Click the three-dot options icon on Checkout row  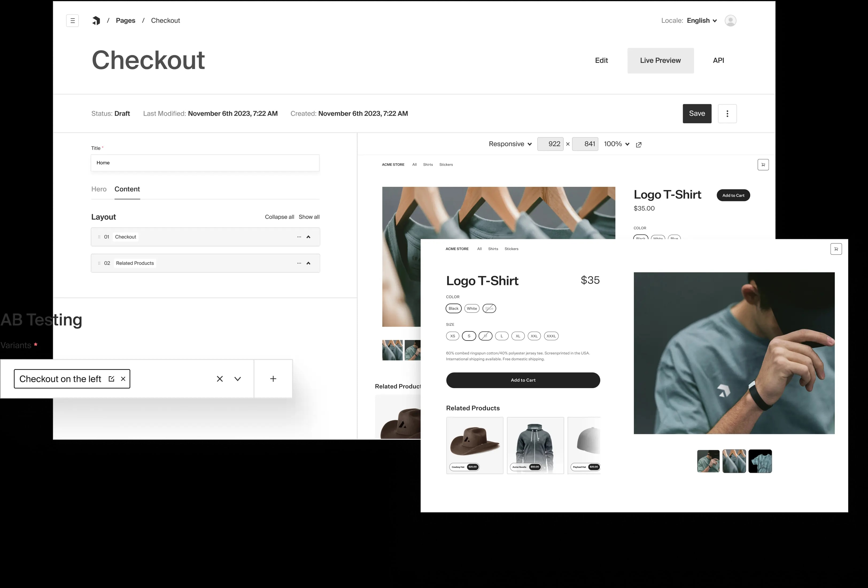[298, 237]
